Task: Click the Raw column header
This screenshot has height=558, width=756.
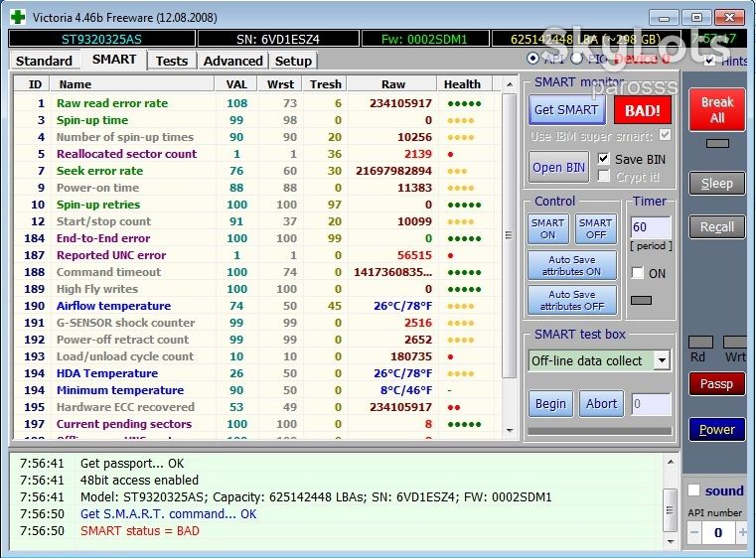Action: tap(393, 84)
